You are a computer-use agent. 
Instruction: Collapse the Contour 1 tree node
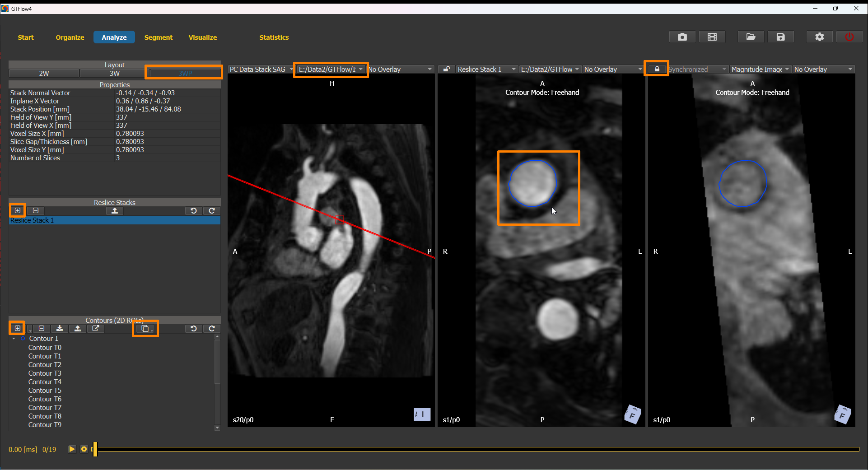14,339
